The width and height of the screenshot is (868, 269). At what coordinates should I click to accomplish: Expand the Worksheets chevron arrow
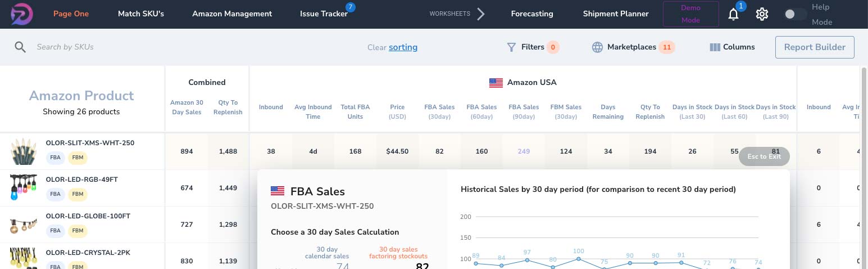point(480,14)
